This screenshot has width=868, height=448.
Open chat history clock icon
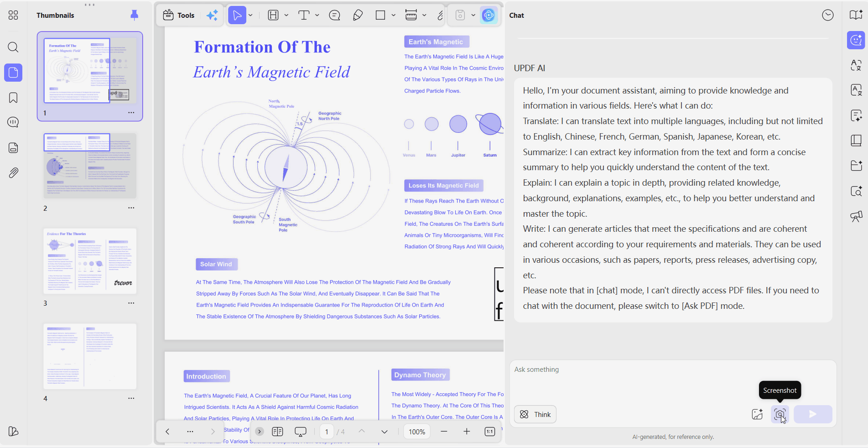click(827, 15)
